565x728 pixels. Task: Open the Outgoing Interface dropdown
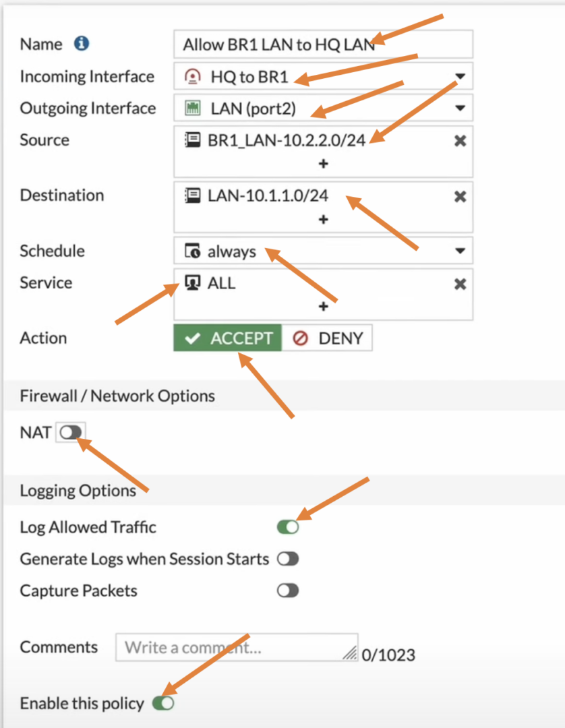[x=460, y=108]
